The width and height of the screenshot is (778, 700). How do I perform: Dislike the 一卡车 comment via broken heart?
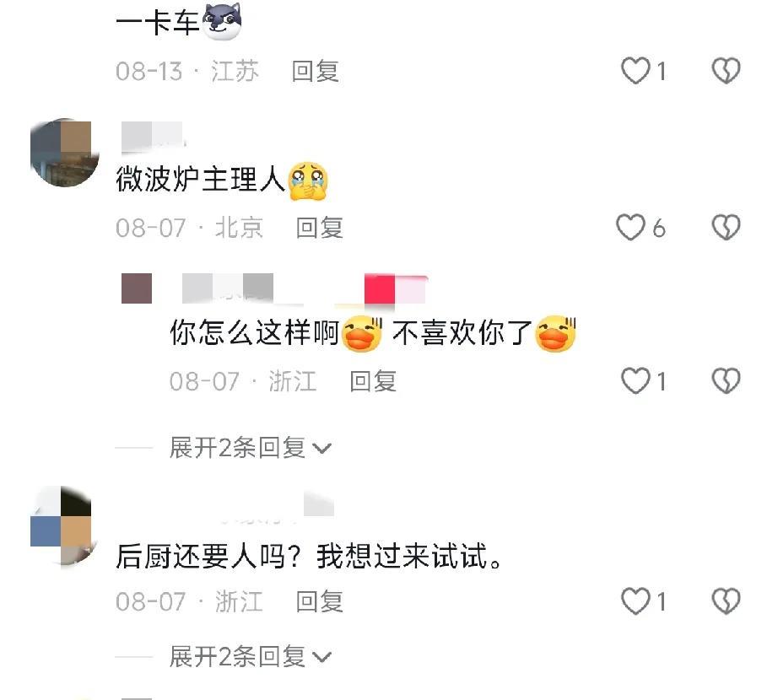click(x=726, y=70)
